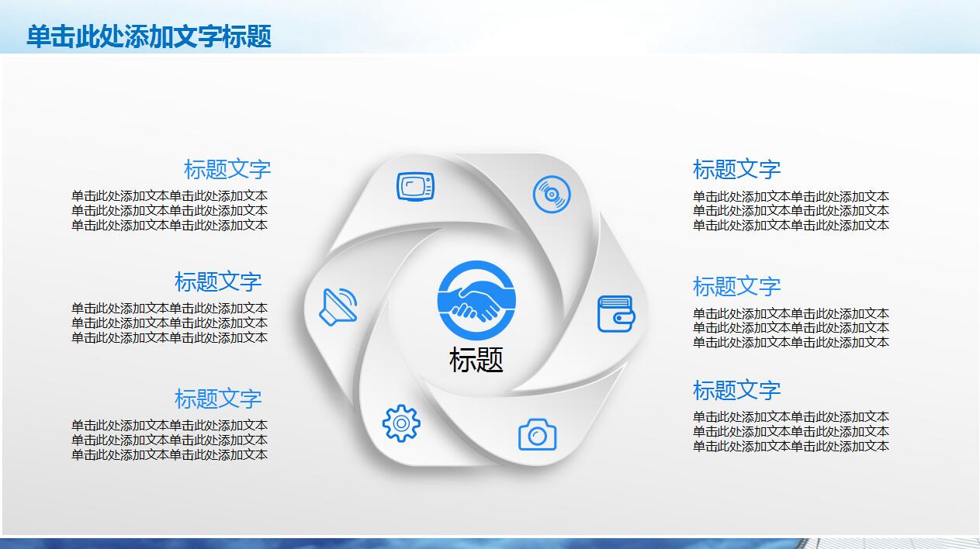
Task: Select the television icon on the hexagon
Action: click(415, 187)
